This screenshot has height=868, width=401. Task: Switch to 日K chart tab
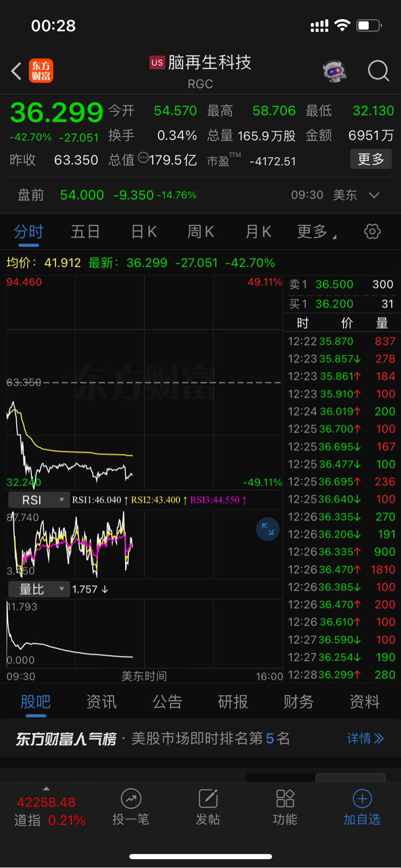[144, 231]
